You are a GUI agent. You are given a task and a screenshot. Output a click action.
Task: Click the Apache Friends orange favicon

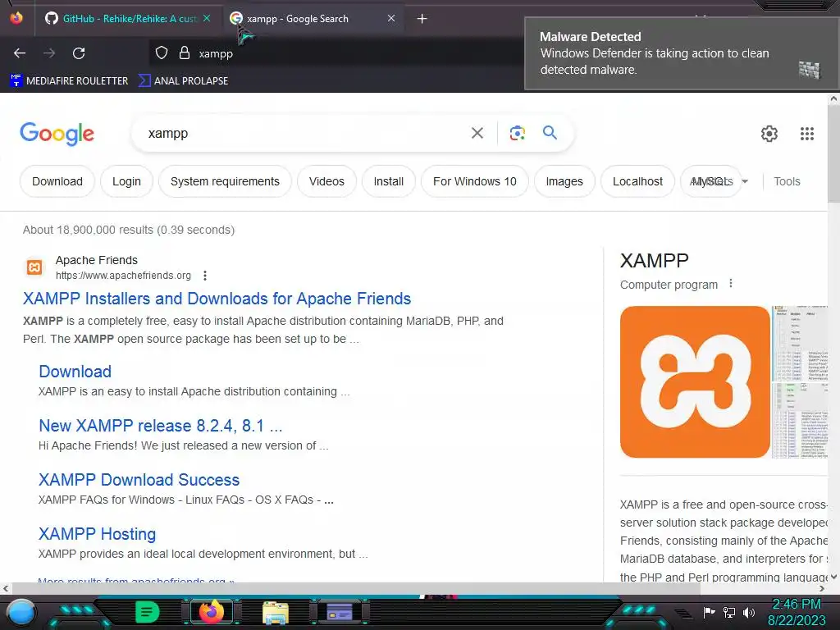[34, 267]
